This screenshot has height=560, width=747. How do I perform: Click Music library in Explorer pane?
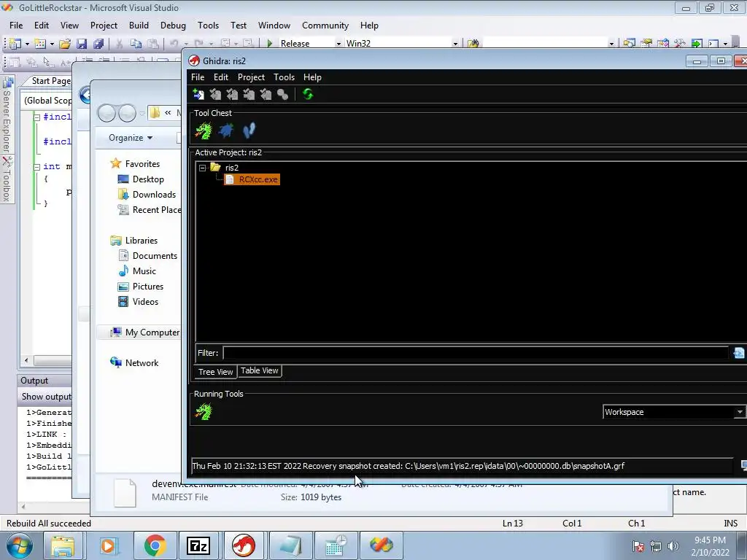[144, 271]
